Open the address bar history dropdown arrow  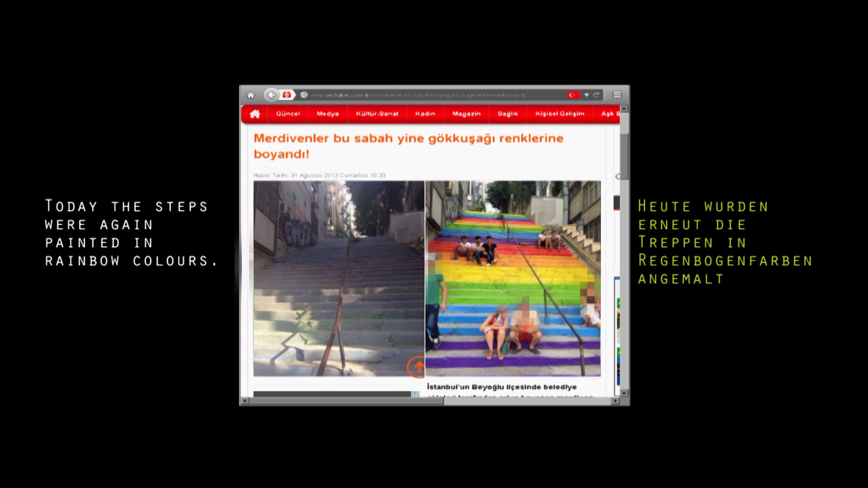(x=586, y=95)
